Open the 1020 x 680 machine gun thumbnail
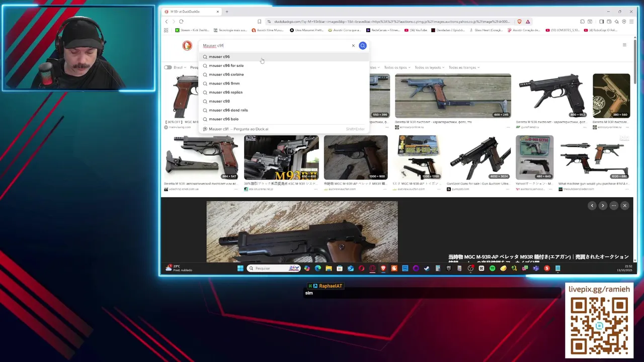Screen dimensions: 644x362 (594, 157)
